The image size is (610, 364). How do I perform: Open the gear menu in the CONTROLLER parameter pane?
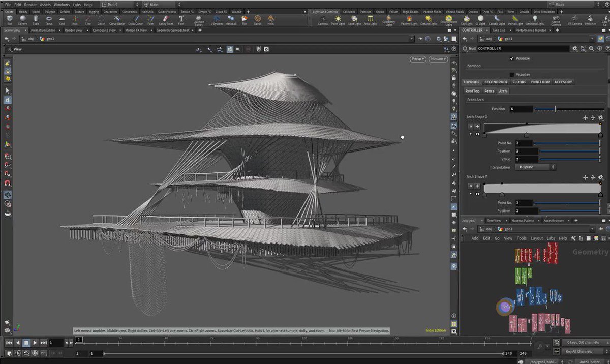575,48
